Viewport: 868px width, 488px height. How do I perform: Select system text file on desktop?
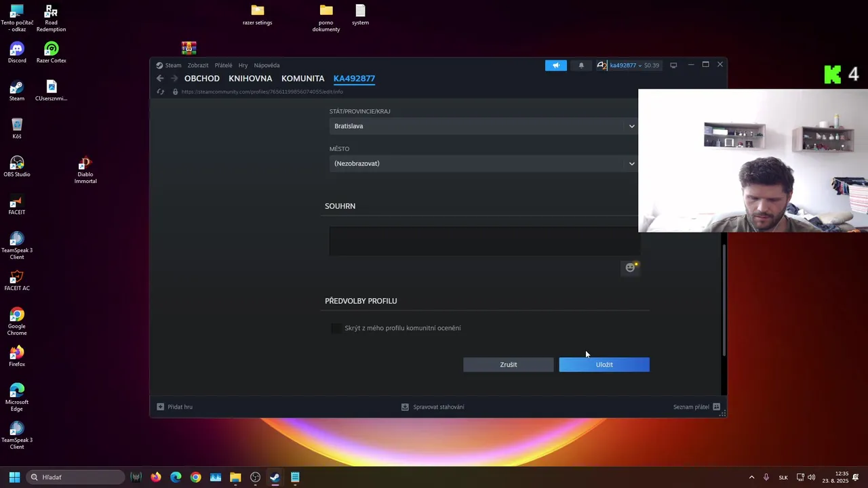pyautogui.click(x=360, y=15)
